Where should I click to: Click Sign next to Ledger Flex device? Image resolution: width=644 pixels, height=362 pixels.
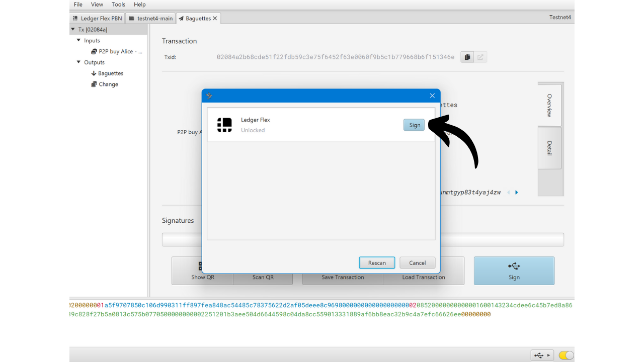pos(414,125)
